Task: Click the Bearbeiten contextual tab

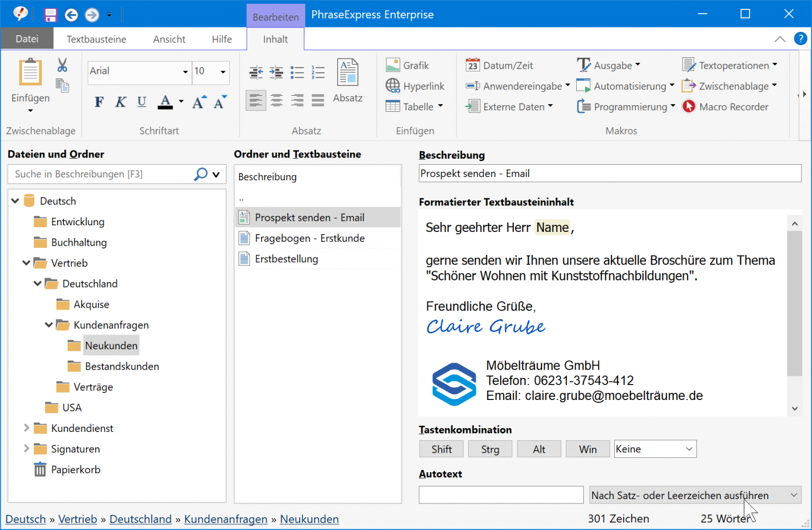Action: 275,17
